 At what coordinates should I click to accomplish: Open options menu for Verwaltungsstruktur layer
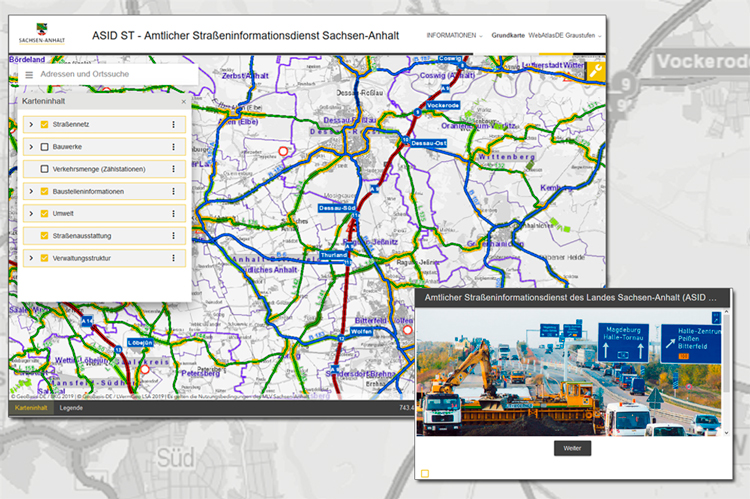tap(174, 258)
